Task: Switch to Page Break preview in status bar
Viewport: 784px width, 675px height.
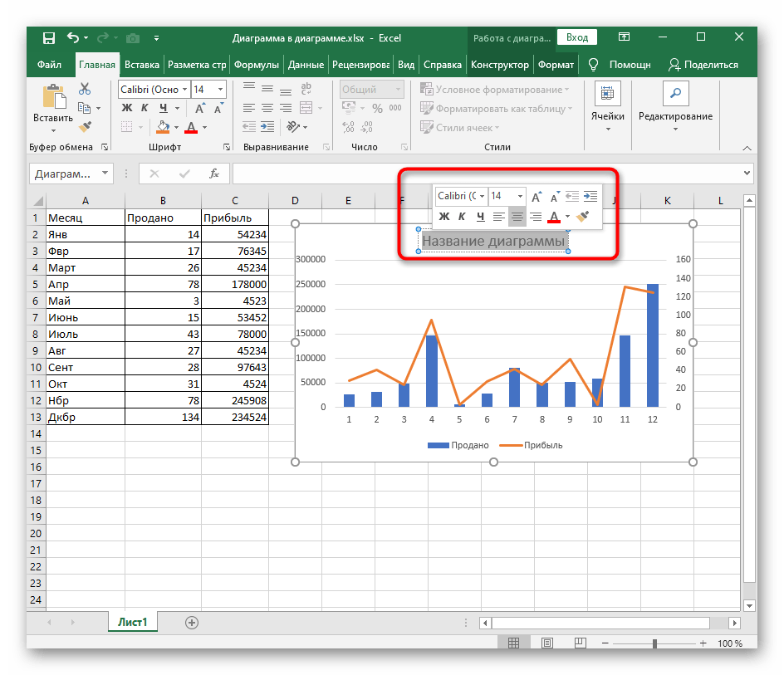Action: point(580,643)
